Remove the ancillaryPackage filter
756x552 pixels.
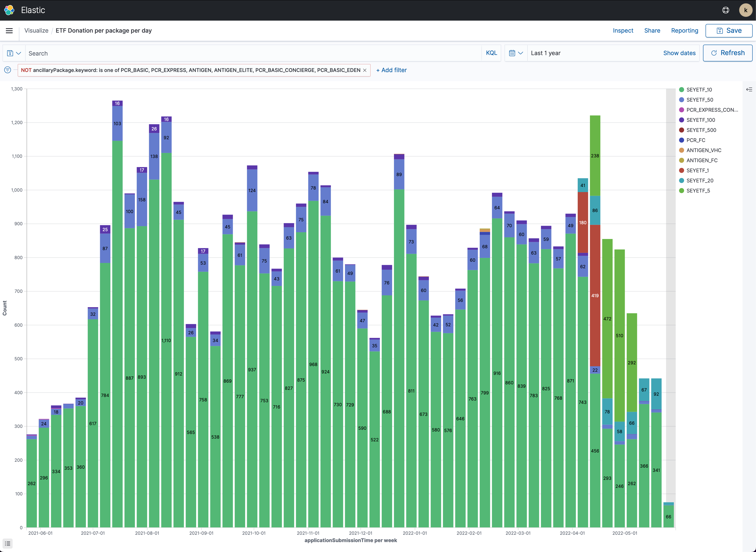pos(365,70)
